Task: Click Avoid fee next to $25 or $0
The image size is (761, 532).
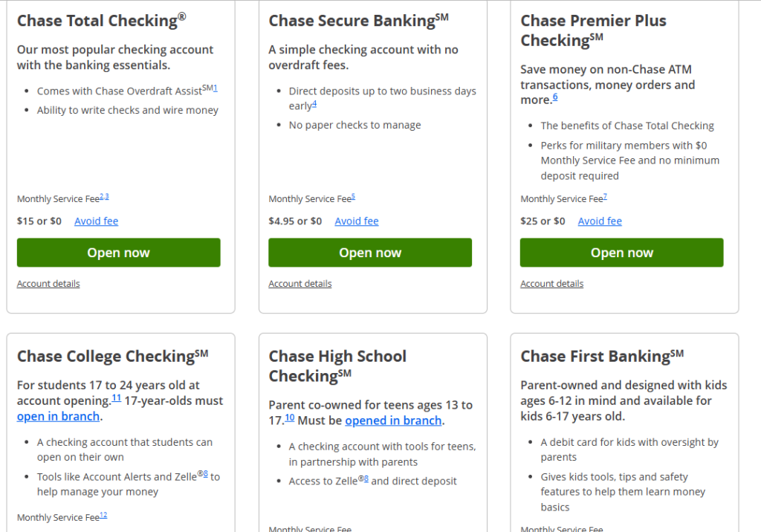Action: [x=600, y=221]
